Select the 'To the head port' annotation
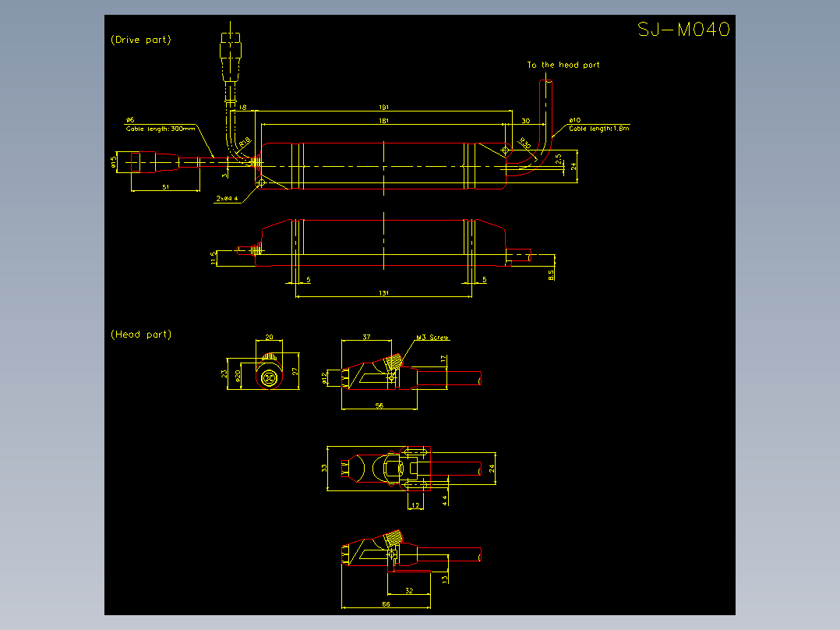The height and width of the screenshot is (630, 840). tap(564, 64)
